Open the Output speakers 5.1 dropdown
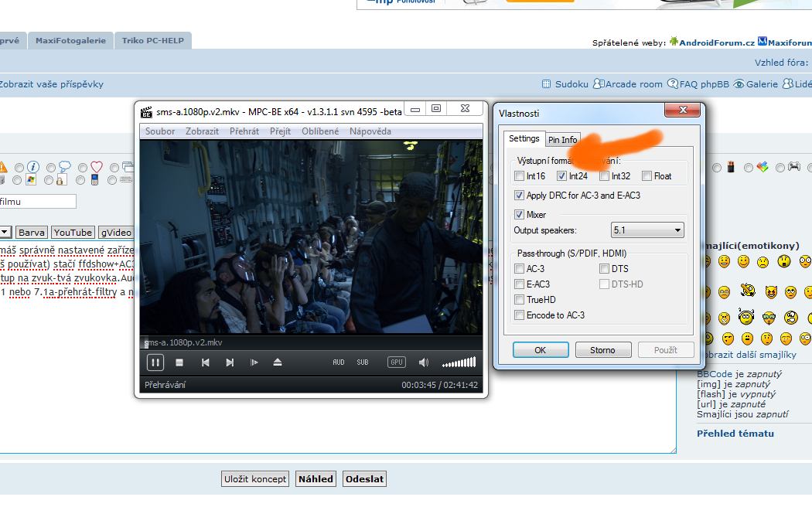812x507 pixels. tap(647, 230)
